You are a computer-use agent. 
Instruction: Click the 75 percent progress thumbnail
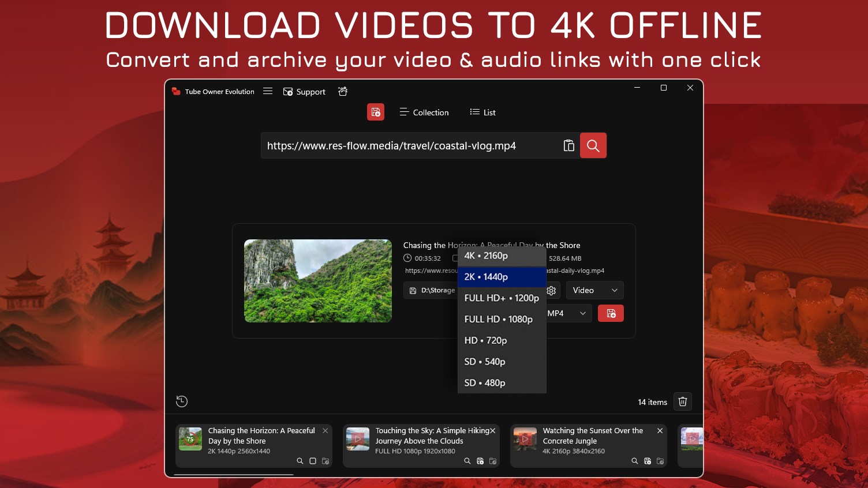[x=190, y=439]
